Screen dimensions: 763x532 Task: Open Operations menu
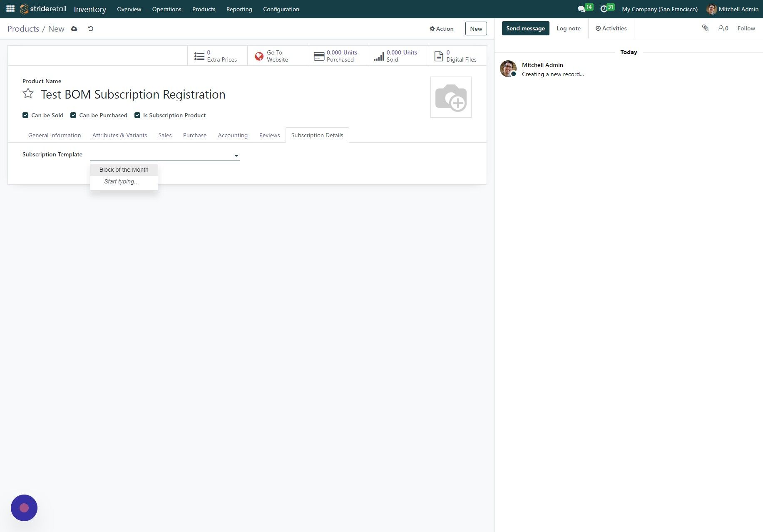pos(167,9)
